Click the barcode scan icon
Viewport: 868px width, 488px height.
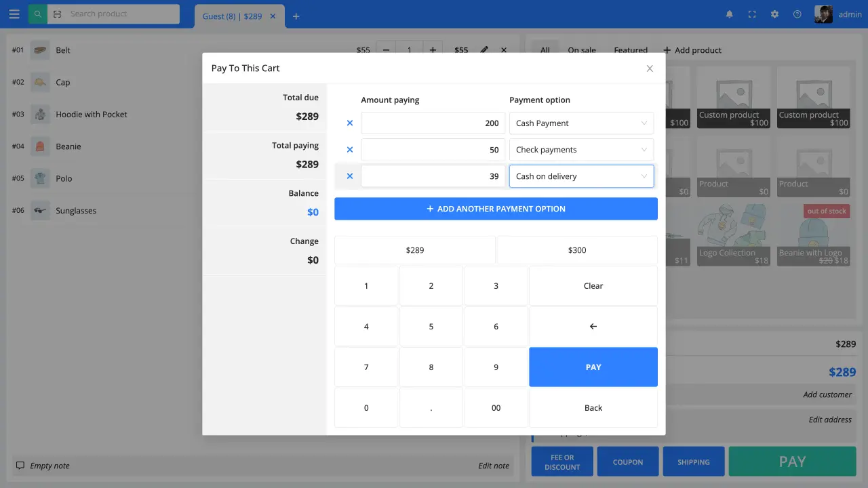[57, 14]
